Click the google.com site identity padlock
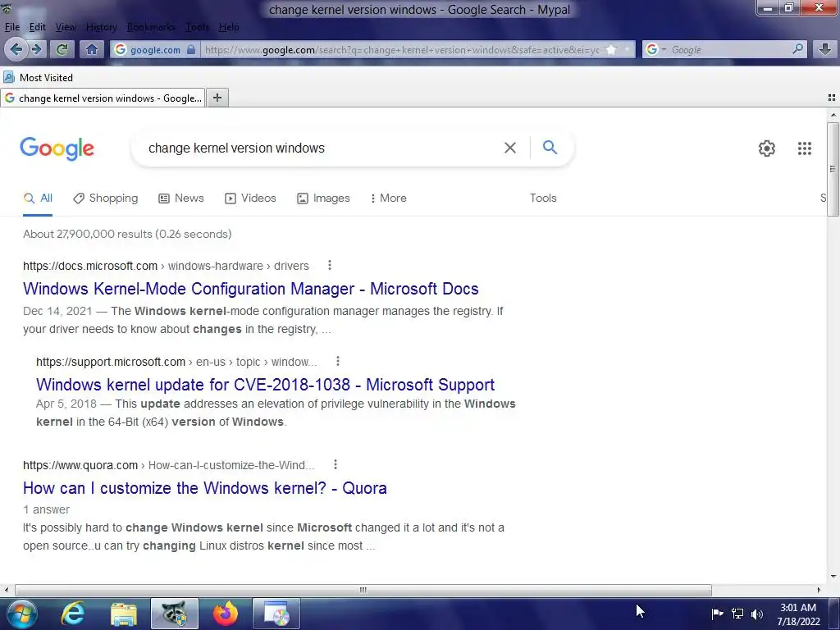 pyautogui.click(x=191, y=50)
